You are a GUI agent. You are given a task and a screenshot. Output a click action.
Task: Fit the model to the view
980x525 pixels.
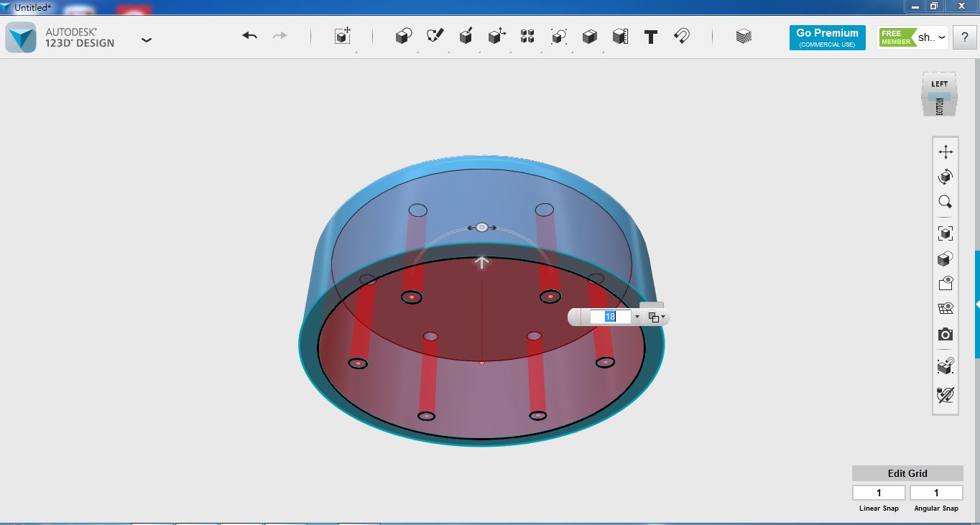coord(946,233)
